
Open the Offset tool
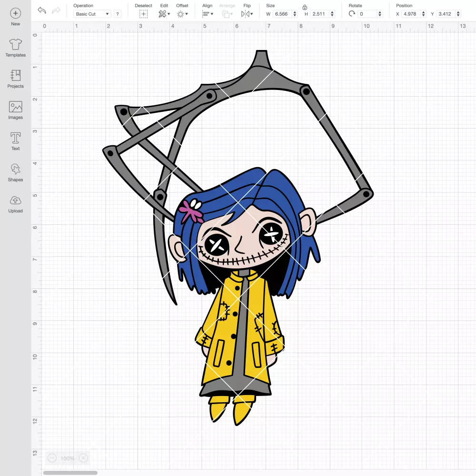182,14
